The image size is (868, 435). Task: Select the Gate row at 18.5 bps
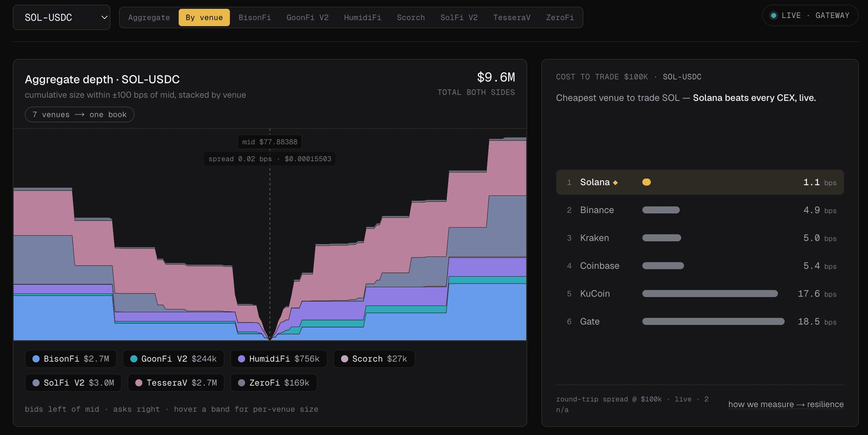[x=700, y=322]
